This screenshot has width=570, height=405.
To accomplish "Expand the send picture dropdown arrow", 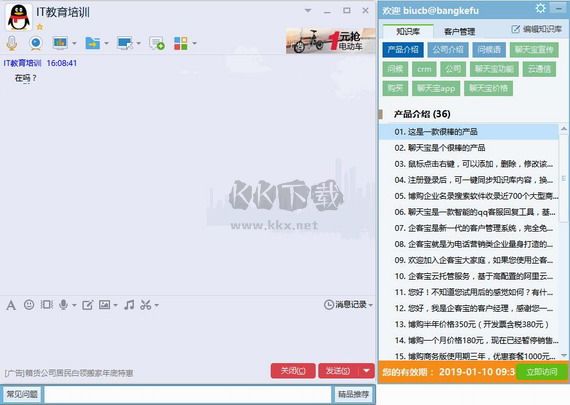I will (115, 305).
